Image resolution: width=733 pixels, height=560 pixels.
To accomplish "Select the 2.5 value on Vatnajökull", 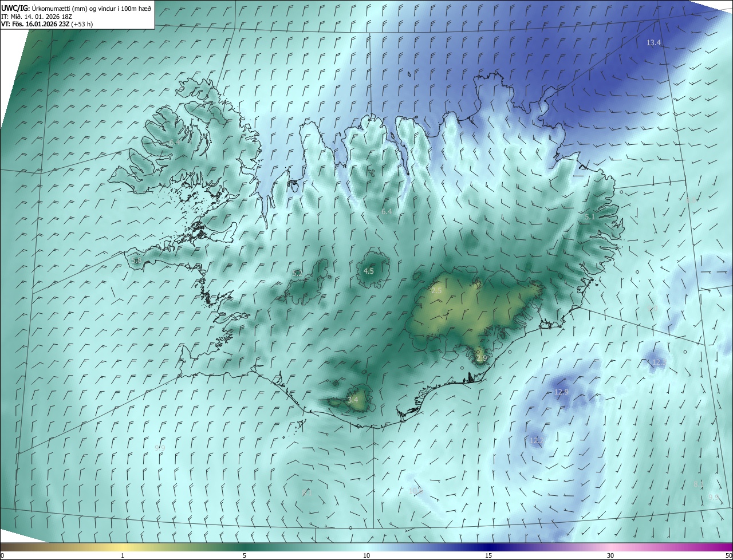I will [x=436, y=291].
